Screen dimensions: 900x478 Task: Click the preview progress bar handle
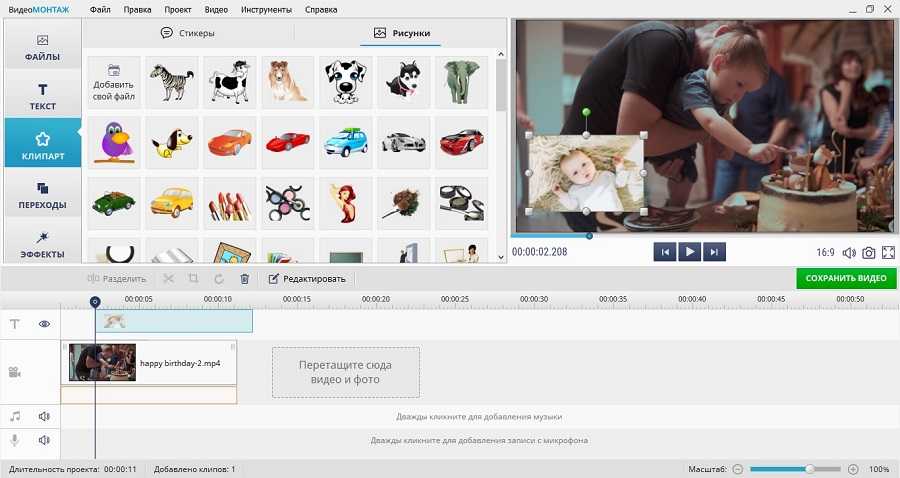(589, 236)
